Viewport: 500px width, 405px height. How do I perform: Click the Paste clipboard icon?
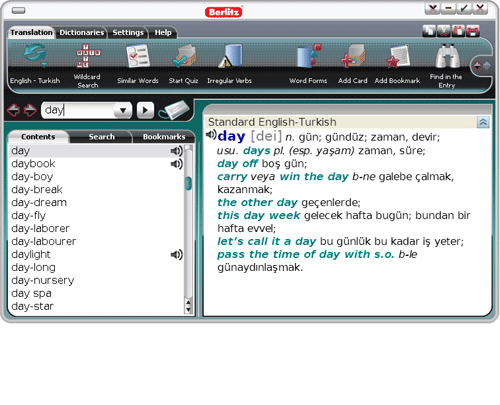click(x=458, y=31)
